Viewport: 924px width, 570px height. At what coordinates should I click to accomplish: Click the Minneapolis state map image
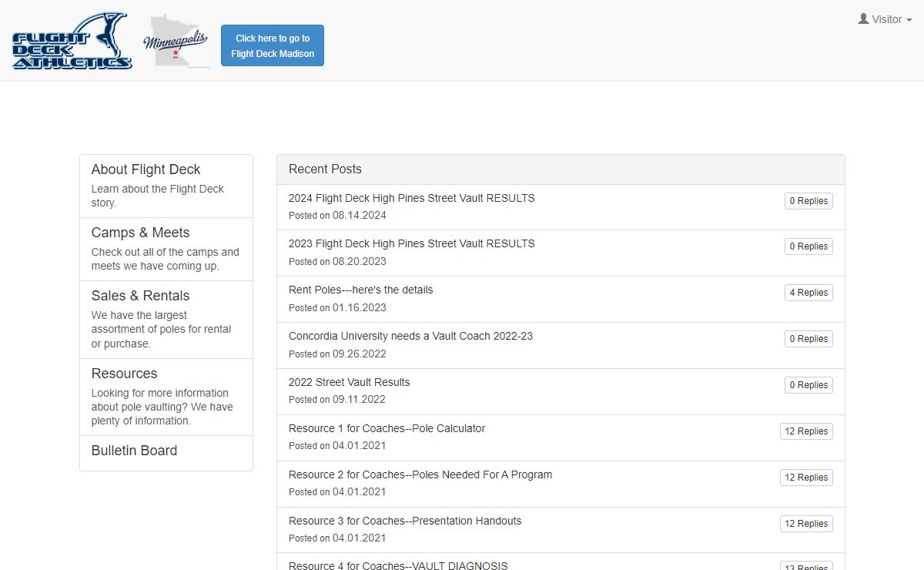[176, 41]
